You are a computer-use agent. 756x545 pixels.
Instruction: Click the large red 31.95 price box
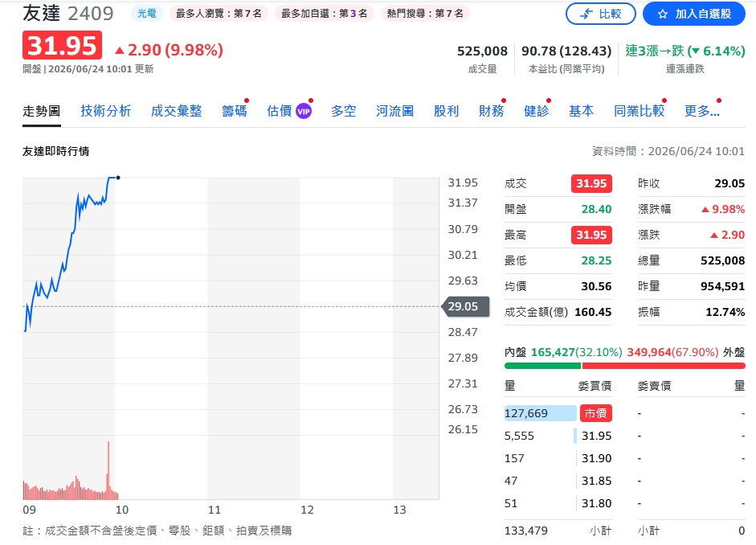coord(62,45)
